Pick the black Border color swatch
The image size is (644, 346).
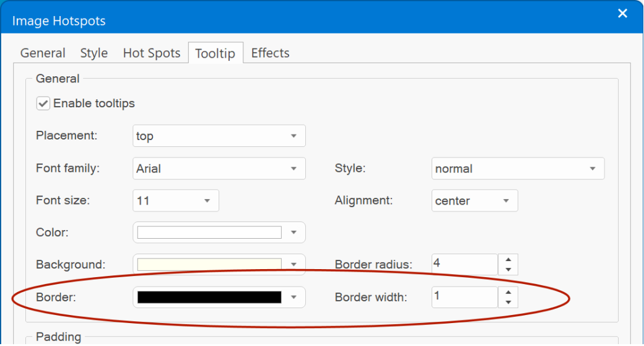(x=209, y=297)
